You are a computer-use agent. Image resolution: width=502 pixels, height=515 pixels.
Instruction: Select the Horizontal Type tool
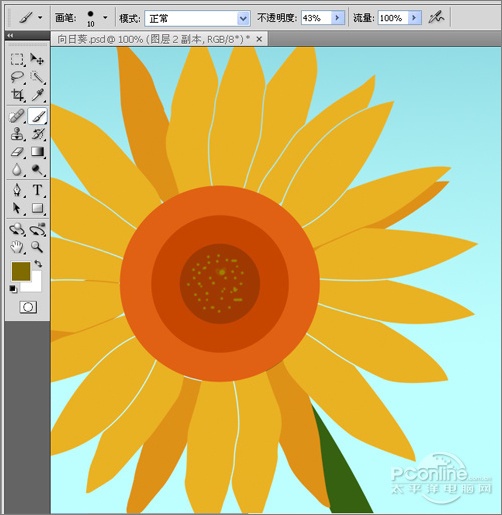click(37, 191)
